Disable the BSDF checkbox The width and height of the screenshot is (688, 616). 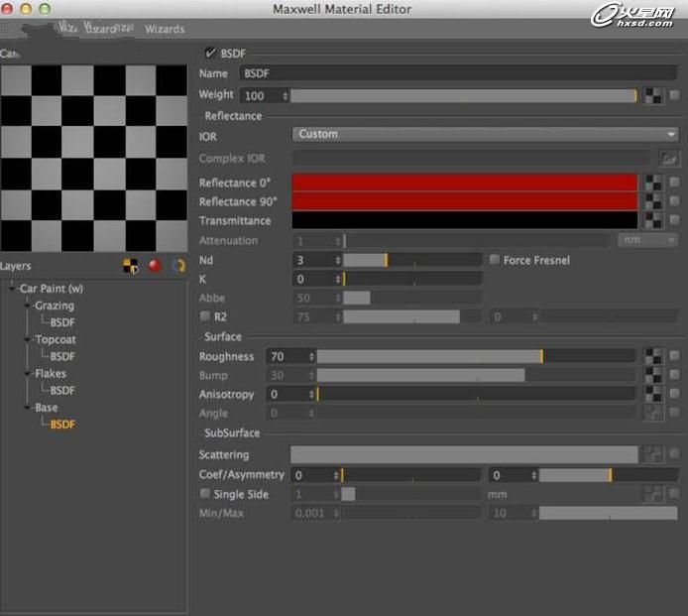(210, 54)
